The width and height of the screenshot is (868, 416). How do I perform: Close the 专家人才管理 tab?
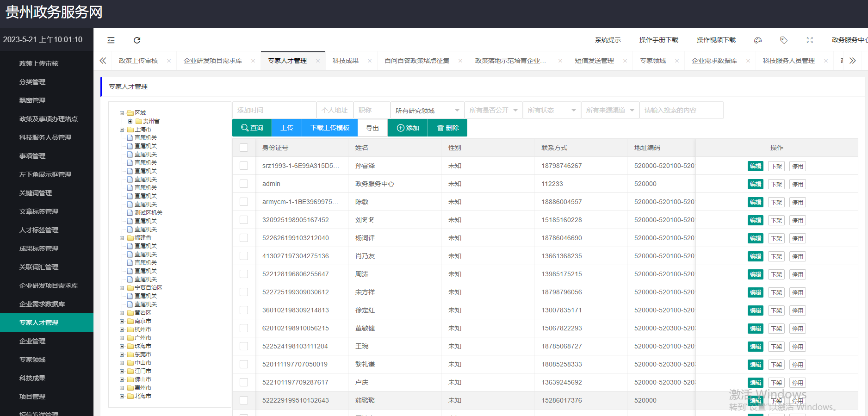pos(318,61)
